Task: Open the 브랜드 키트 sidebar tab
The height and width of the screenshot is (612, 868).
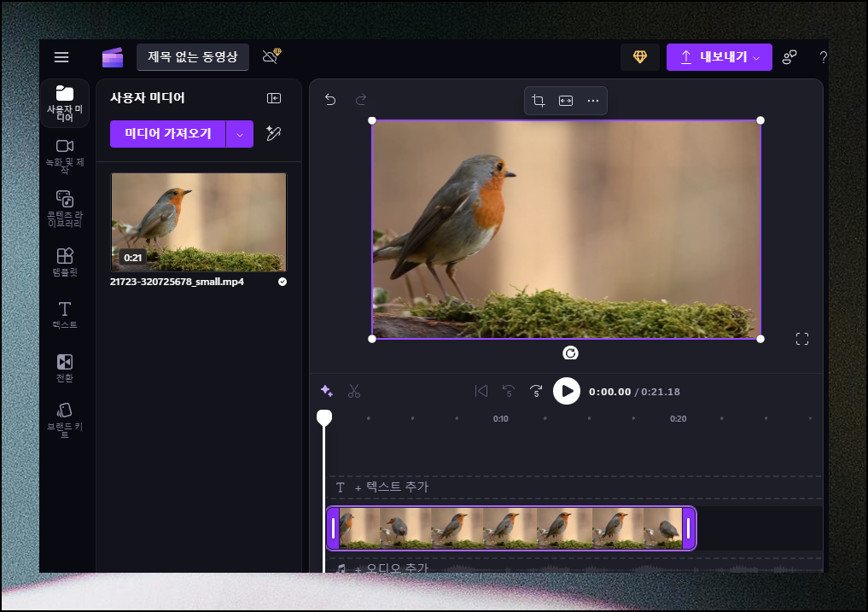Action: (65, 420)
